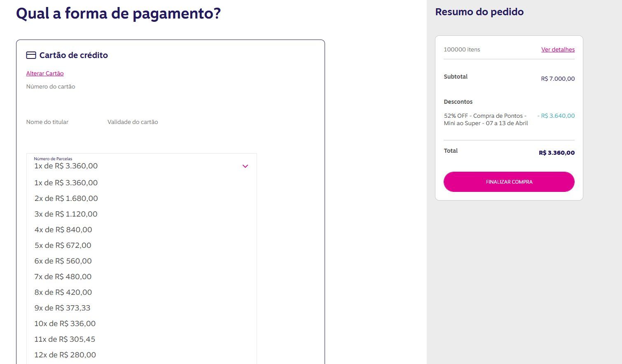Pick 6x de R$ 560,00 option

(x=142, y=261)
